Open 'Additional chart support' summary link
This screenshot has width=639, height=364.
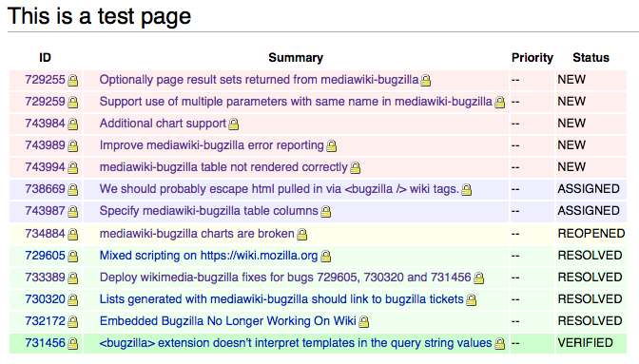163,124
